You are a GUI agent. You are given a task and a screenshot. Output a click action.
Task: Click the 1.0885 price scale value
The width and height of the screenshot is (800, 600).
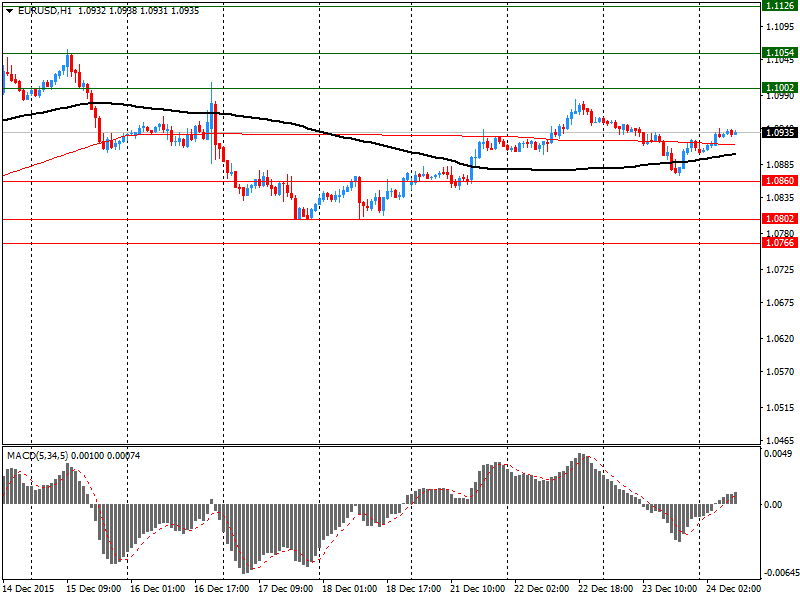[781, 164]
